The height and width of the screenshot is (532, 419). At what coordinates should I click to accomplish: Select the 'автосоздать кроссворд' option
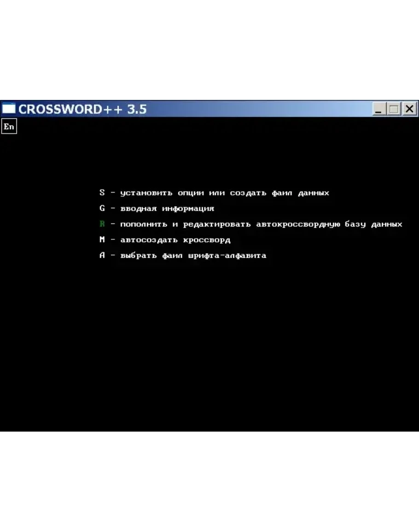coord(175,240)
